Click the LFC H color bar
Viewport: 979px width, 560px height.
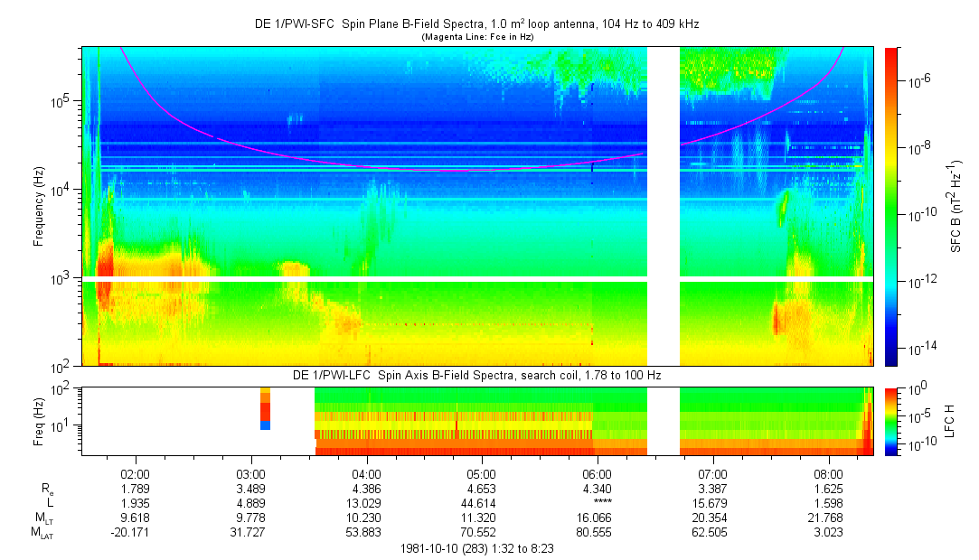click(891, 421)
